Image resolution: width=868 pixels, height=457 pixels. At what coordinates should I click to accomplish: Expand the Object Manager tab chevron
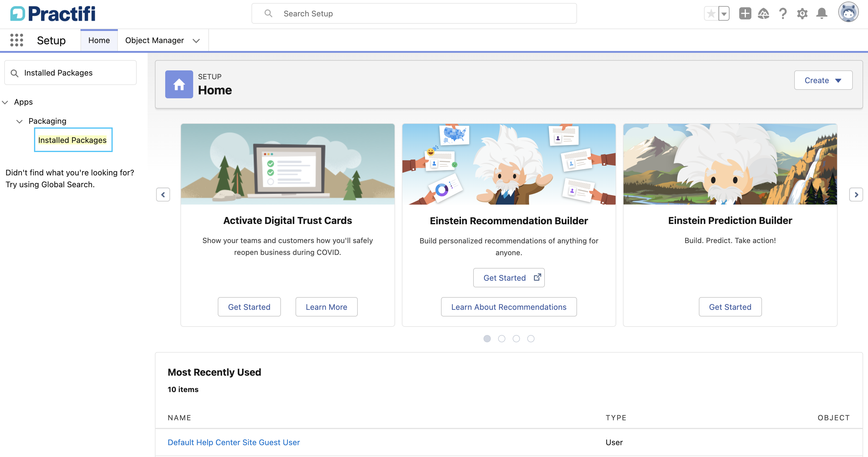pos(196,41)
